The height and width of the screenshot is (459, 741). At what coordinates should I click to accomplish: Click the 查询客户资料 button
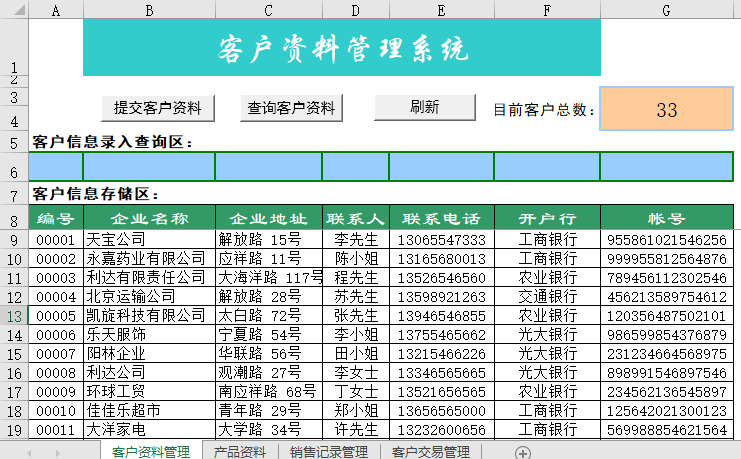292,108
